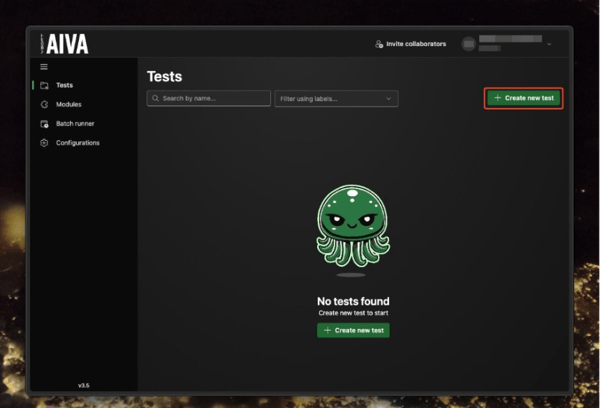
Task: Click the chevron arrow of labels filter
Action: coord(388,99)
